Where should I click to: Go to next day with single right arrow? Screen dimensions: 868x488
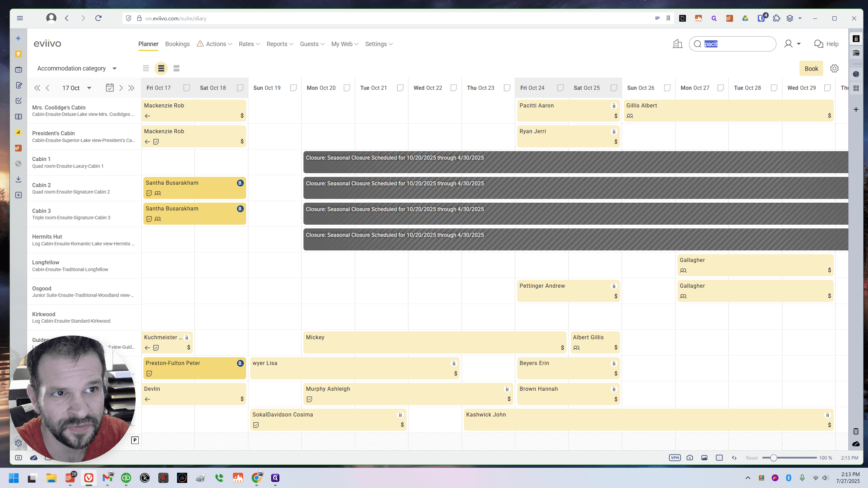[x=121, y=88]
